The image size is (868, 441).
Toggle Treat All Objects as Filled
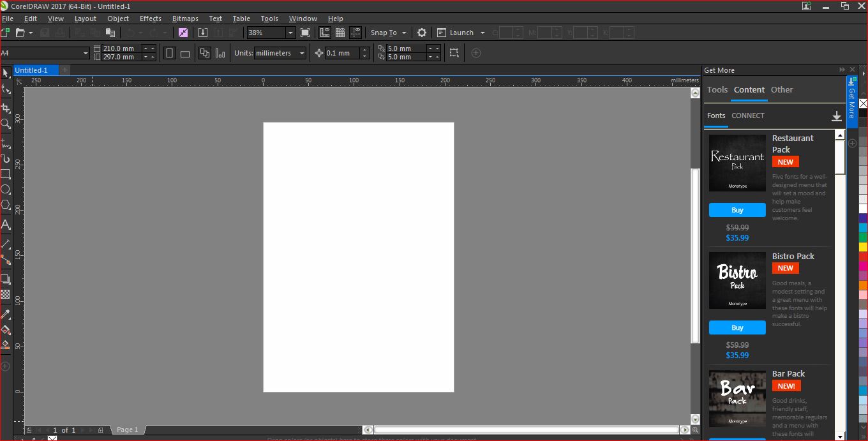pos(454,53)
